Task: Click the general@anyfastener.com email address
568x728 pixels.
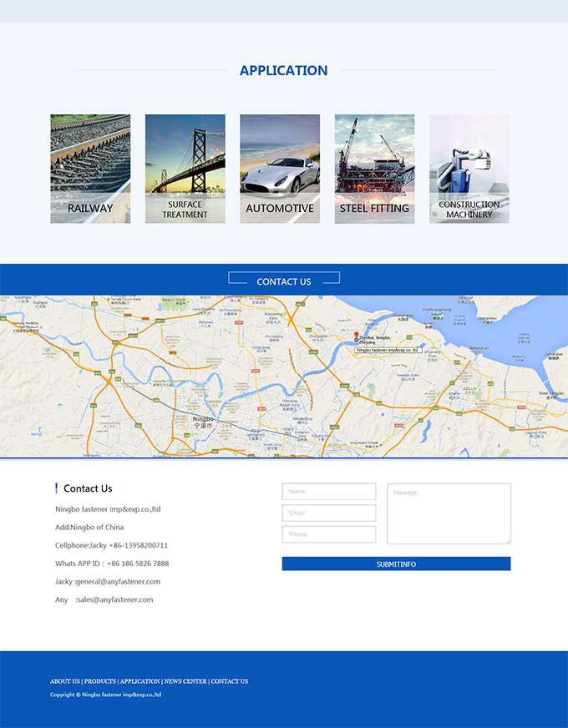Action: point(118,582)
